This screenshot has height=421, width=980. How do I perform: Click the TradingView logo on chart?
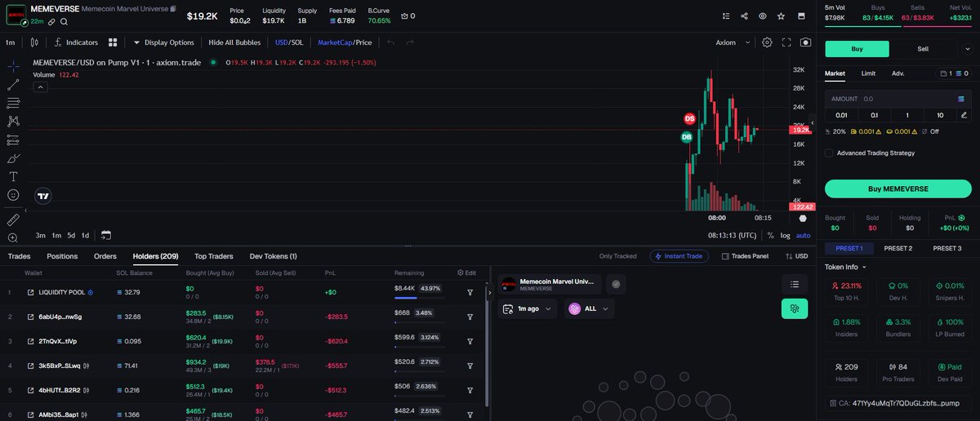click(x=43, y=195)
